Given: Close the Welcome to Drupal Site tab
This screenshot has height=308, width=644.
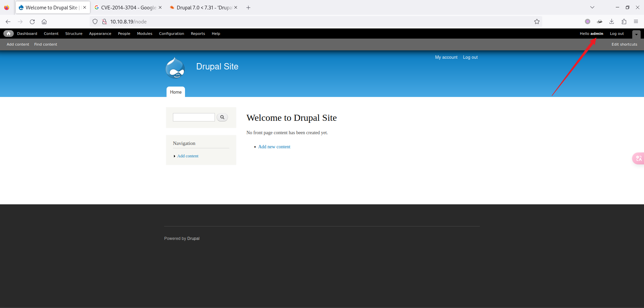Looking at the screenshot, I should (85, 7).
